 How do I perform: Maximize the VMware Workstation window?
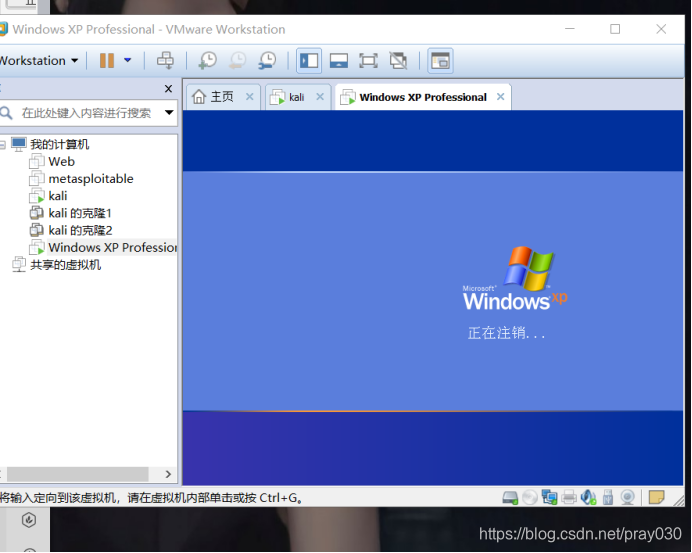click(615, 29)
